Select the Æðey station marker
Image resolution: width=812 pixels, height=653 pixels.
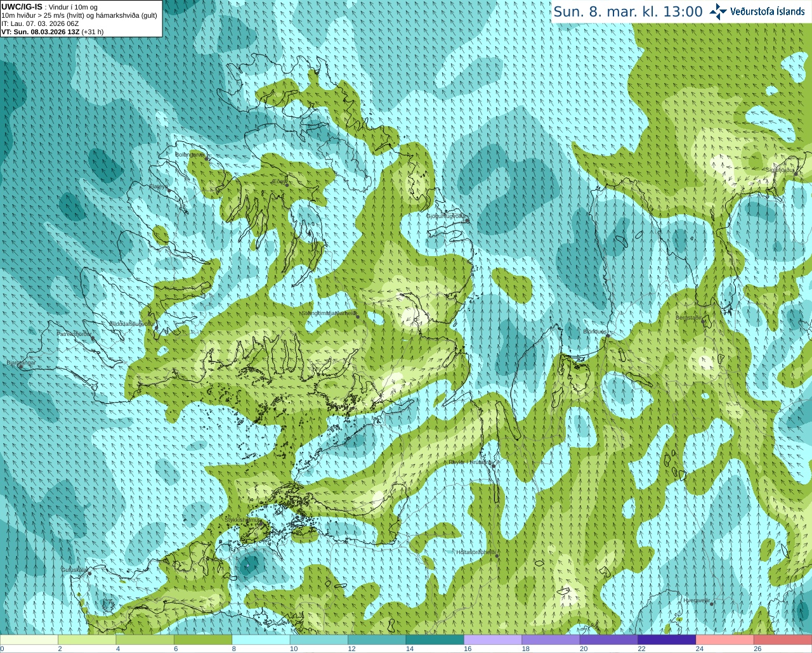(287, 184)
